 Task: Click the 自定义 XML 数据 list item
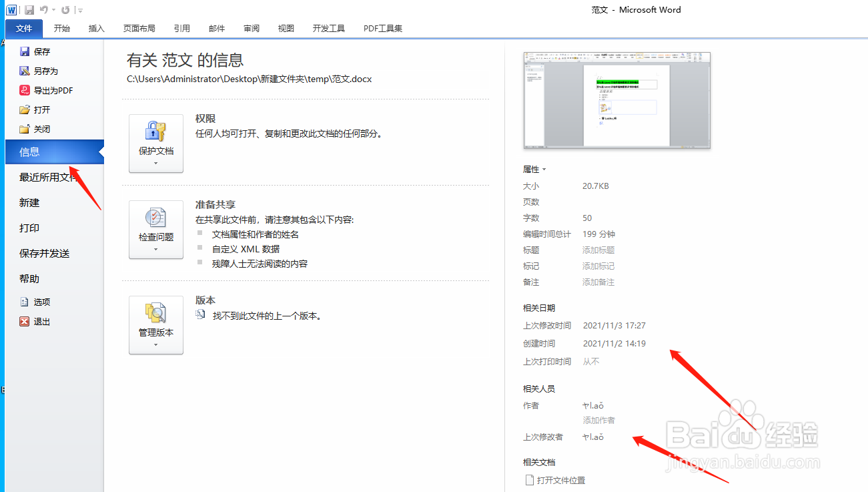(246, 249)
